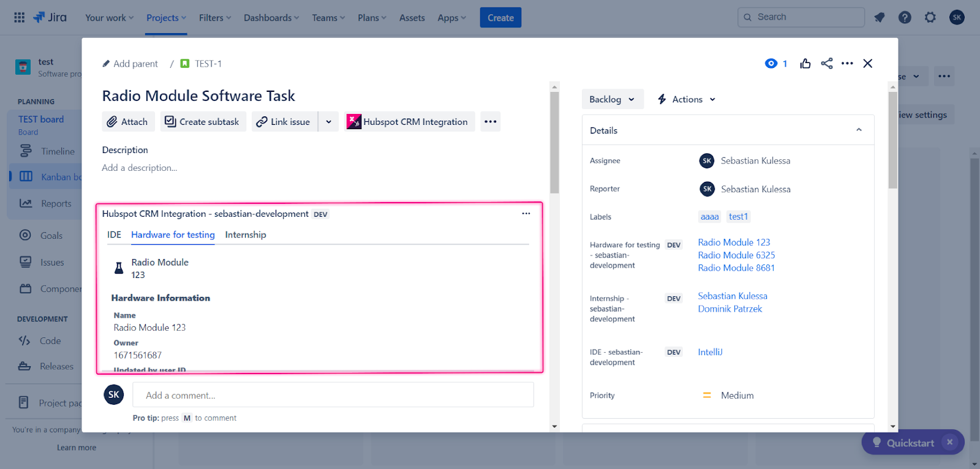This screenshot has height=469, width=980.
Task: Switch to the Hardware for testing tab
Action: [173, 235]
